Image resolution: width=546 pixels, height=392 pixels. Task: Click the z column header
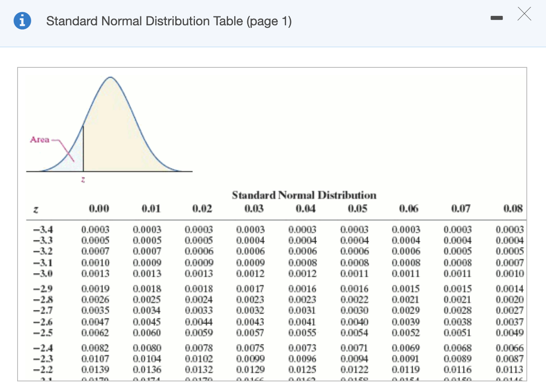(x=36, y=210)
